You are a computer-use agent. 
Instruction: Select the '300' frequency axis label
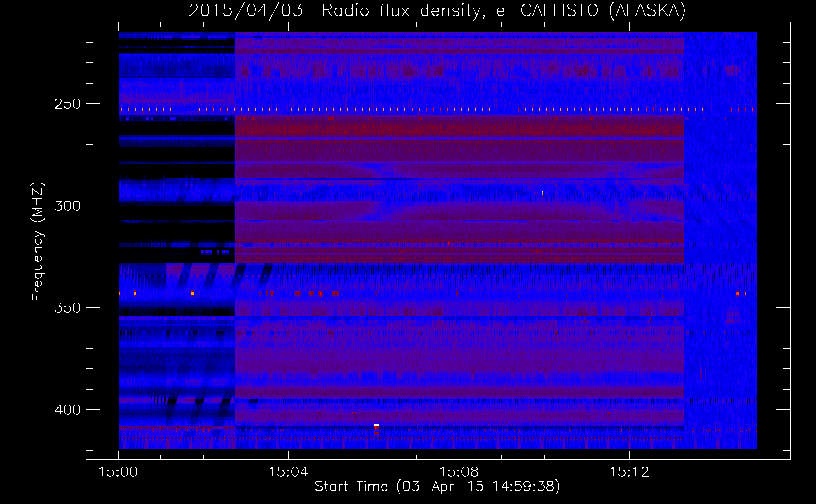68,206
